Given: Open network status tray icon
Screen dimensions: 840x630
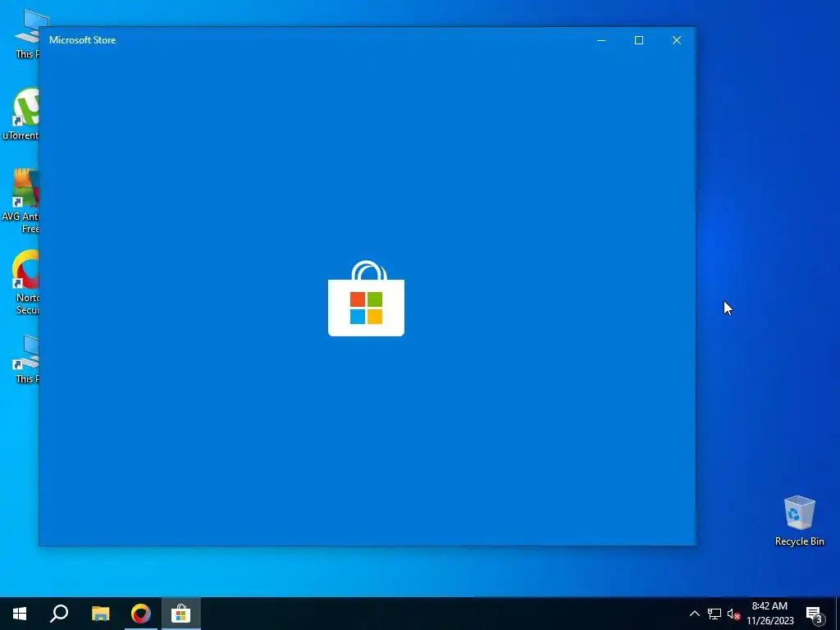Looking at the screenshot, I should (714, 614).
